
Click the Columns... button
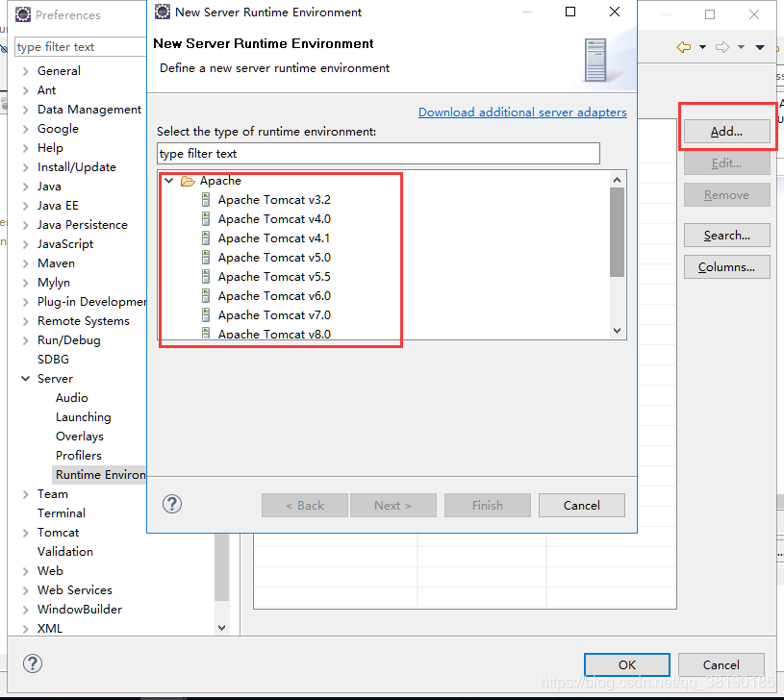point(726,267)
